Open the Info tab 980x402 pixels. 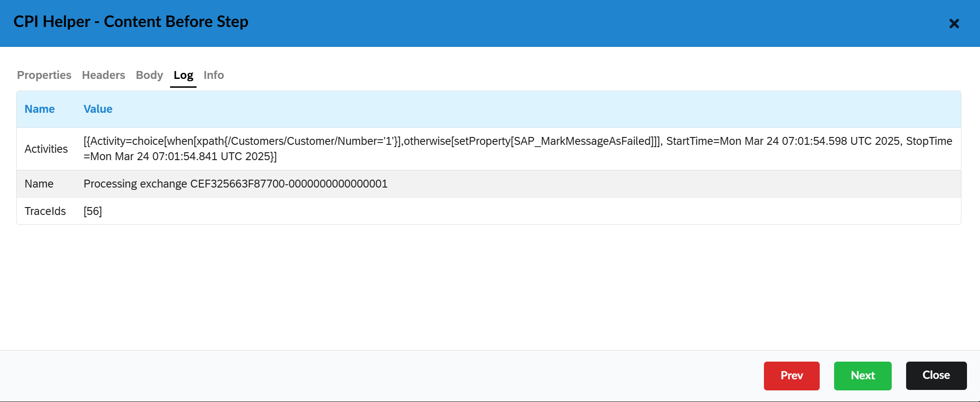click(x=213, y=75)
